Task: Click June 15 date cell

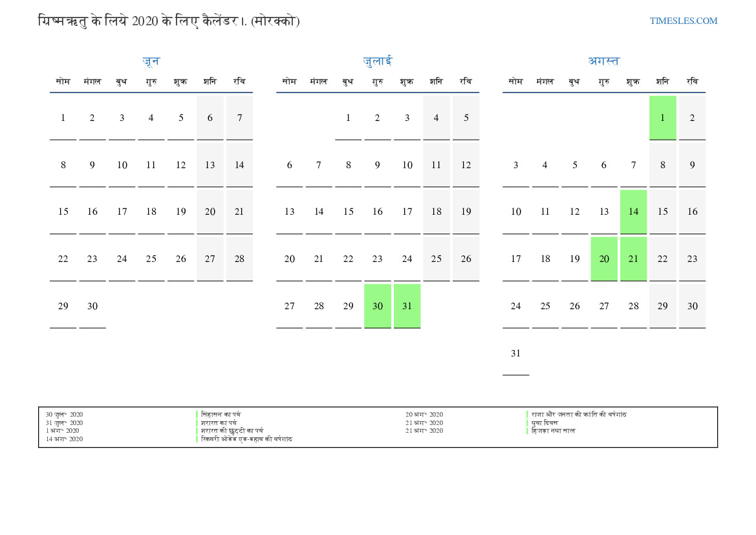Action: coord(63,212)
